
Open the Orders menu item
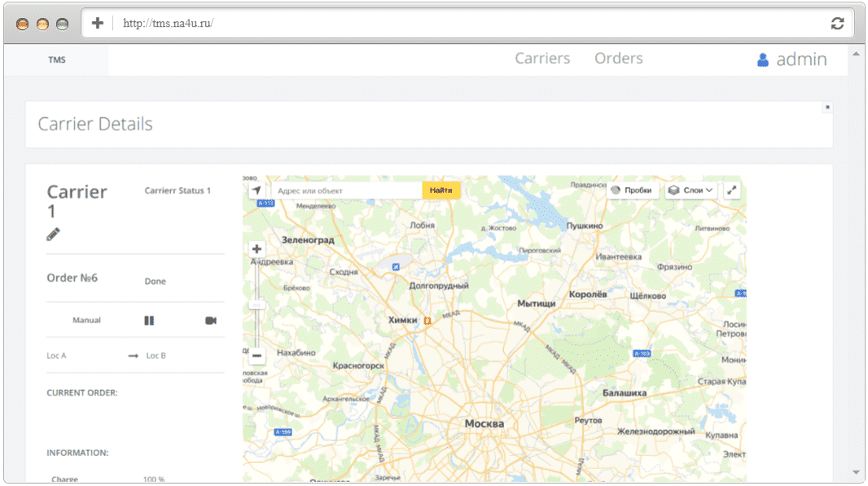coord(619,58)
